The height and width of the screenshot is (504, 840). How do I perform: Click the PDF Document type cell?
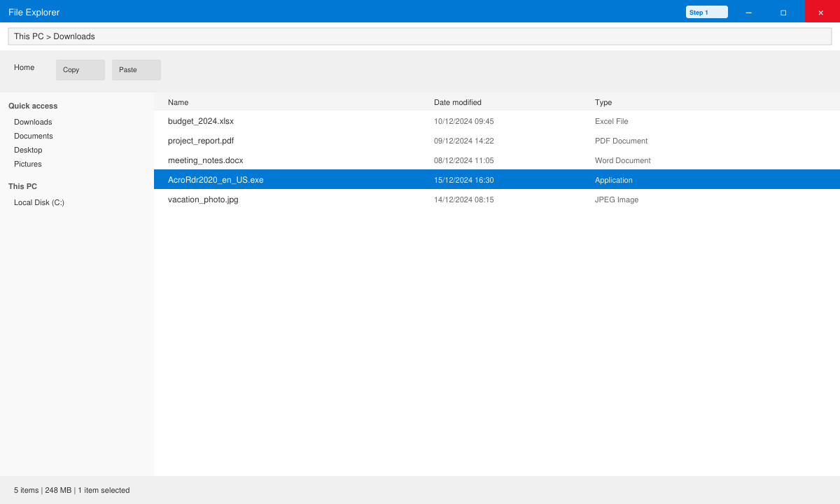(x=622, y=141)
